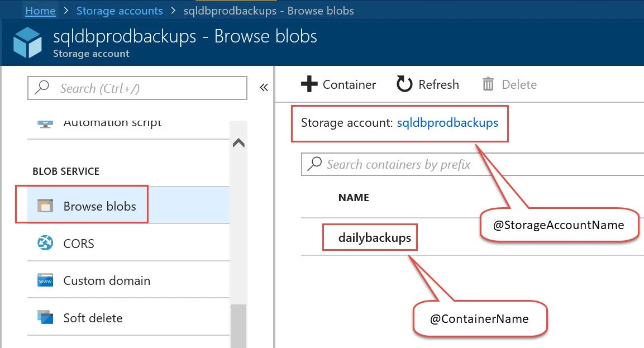644x348 pixels.
Task: Delete the selected container
Action: [509, 84]
